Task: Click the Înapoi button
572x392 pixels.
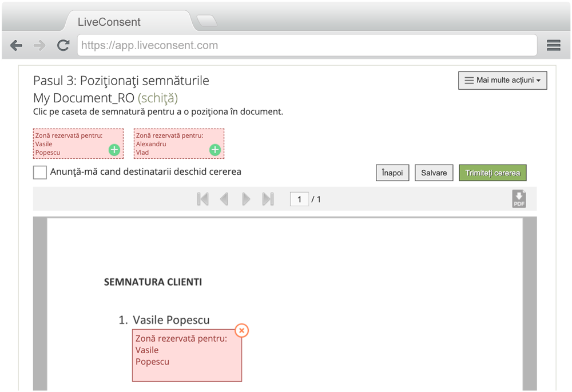Action: tap(392, 173)
